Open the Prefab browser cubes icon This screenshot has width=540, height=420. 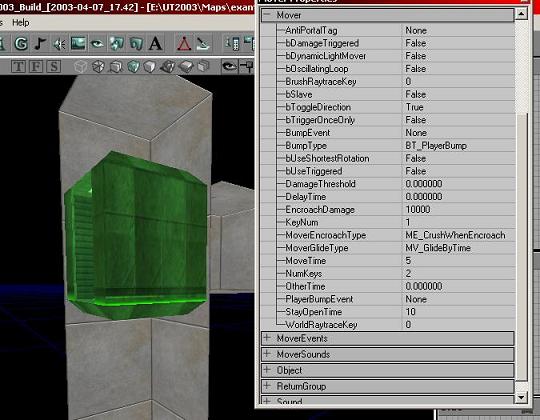[116, 44]
